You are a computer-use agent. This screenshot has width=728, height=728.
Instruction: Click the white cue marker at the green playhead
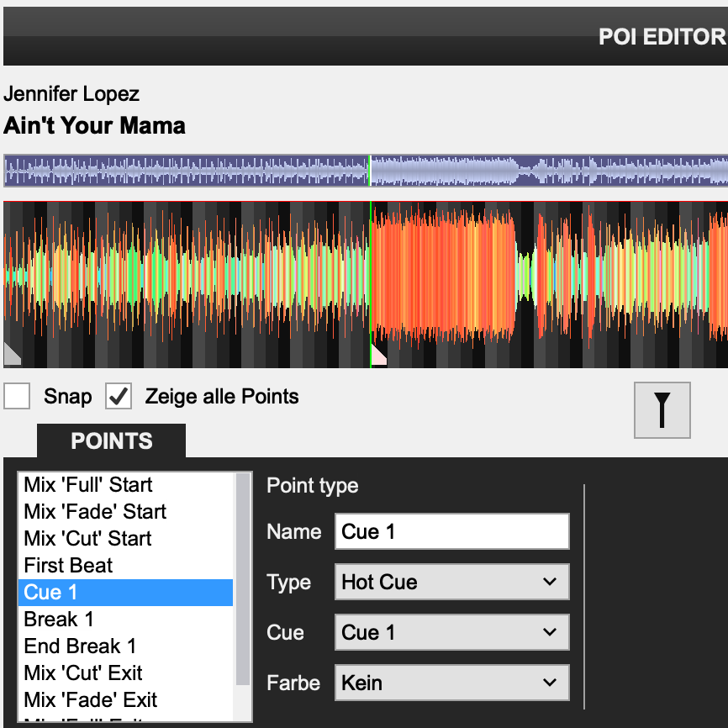378,356
